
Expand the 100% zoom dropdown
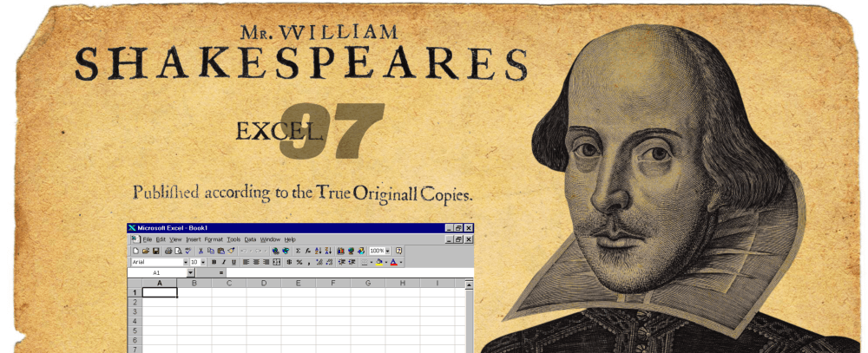(x=387, y=252)
